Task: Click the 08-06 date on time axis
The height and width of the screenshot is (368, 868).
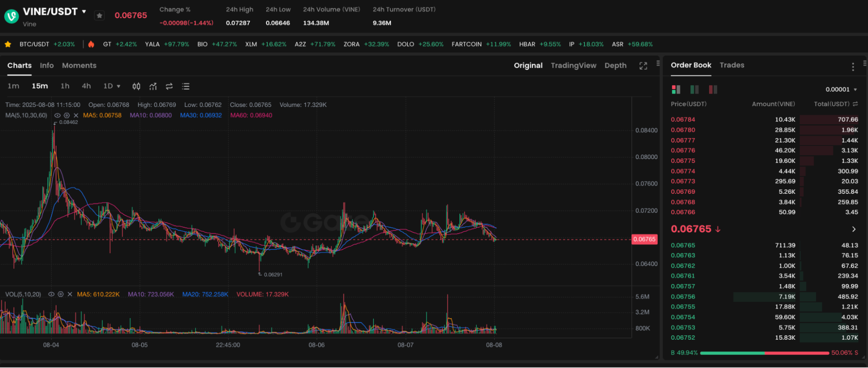Action: click(x=317, y=345)
